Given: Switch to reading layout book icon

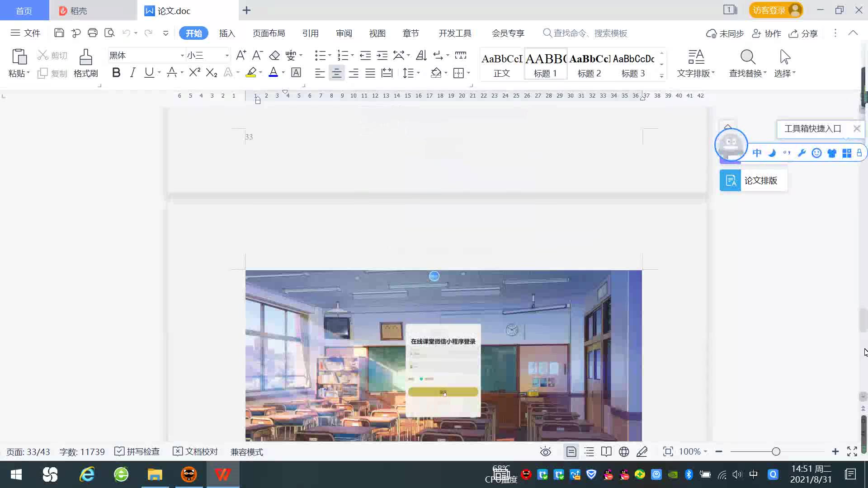Looking at the screenshot, I should (606, 451).
